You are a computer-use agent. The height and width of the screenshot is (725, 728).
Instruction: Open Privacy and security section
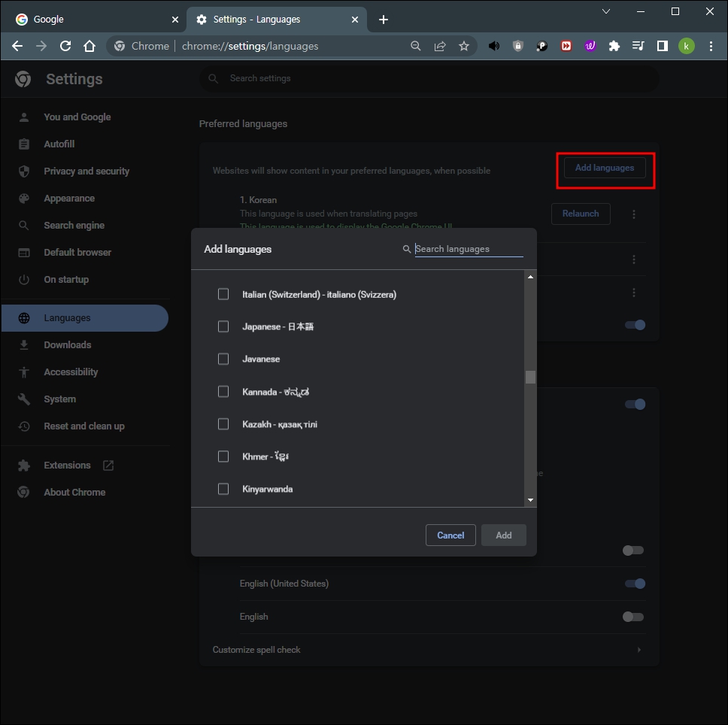coord(86,171)
